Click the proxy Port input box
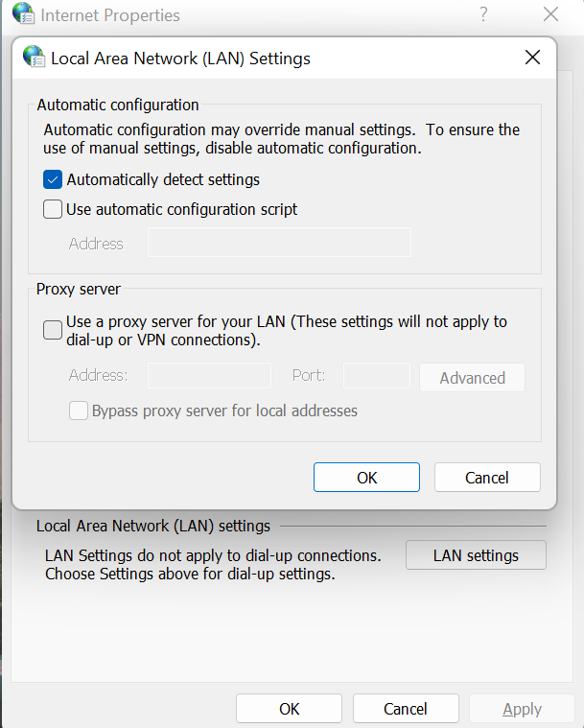The image size is (584, 728). [376, 375]
